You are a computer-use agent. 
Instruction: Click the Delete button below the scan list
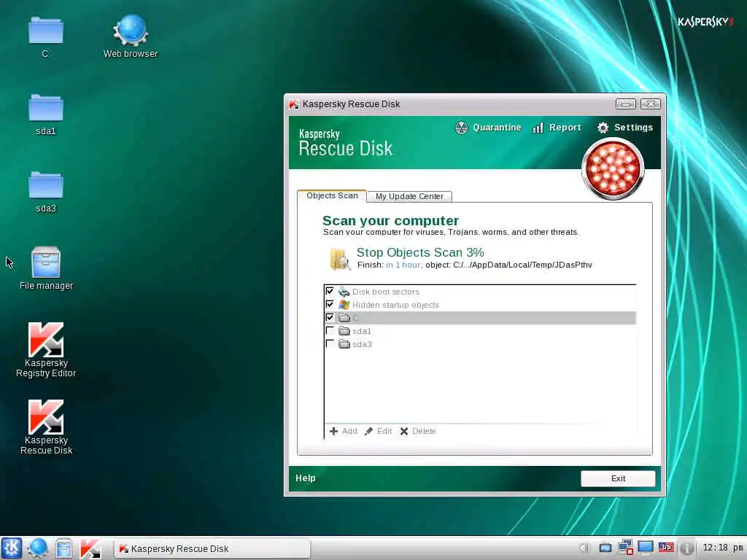coord(418,431)
